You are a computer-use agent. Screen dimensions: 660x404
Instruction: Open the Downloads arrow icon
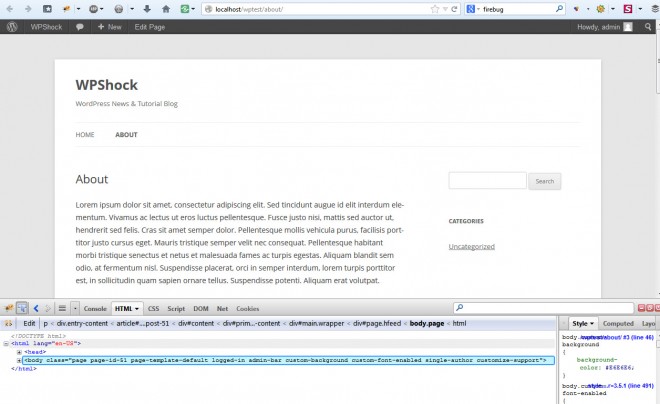tap(147, 9)
